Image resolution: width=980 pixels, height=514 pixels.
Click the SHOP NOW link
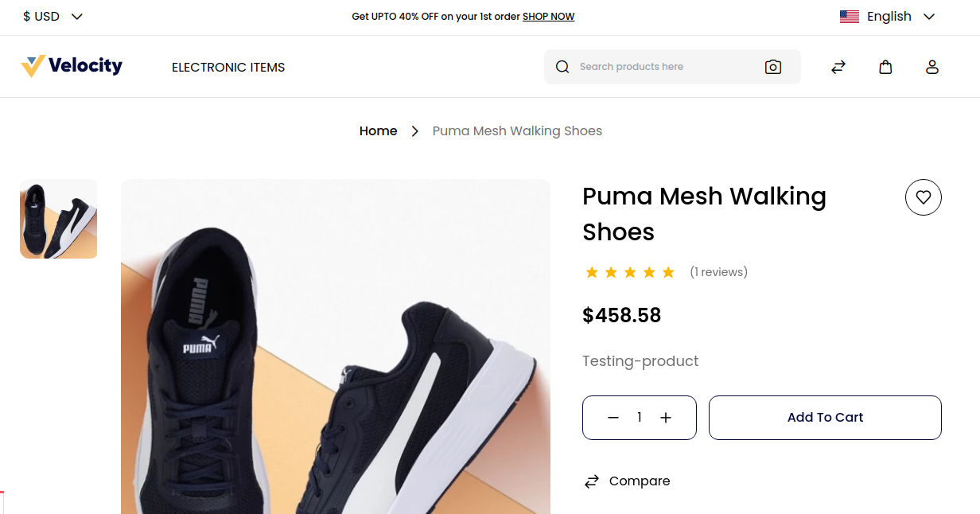[548, 17]
